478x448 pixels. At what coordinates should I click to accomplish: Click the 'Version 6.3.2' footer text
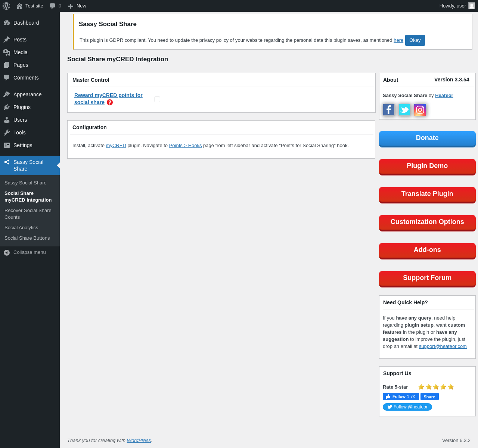[456, 441]
